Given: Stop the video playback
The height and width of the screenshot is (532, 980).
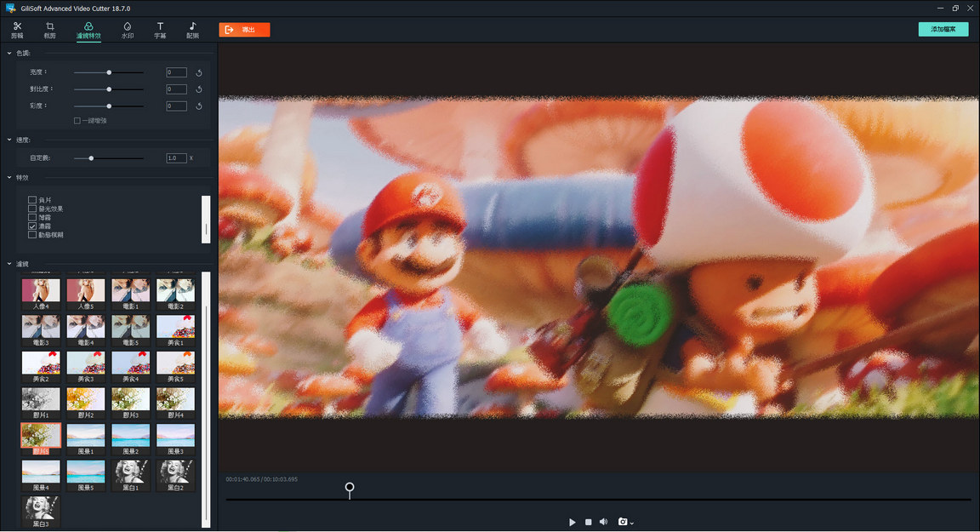Looking at the screenshot, I should (x=588, y=522).
